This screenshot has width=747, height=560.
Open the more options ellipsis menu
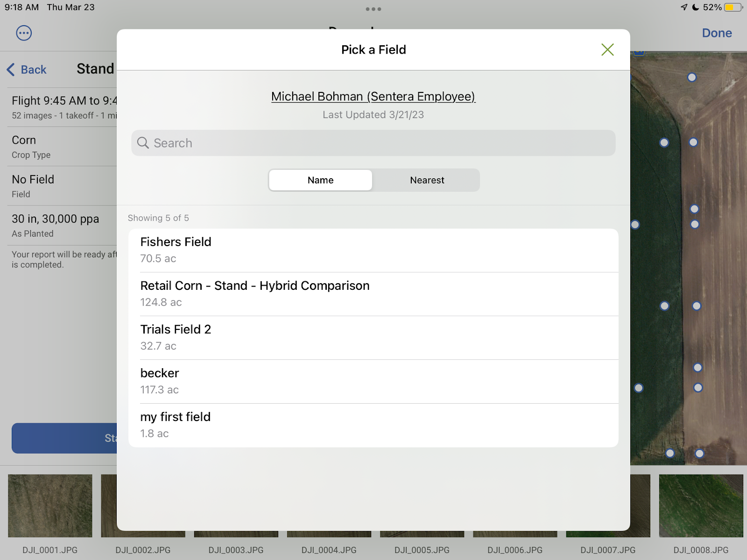pyautogui.click(x=24, y=33)
